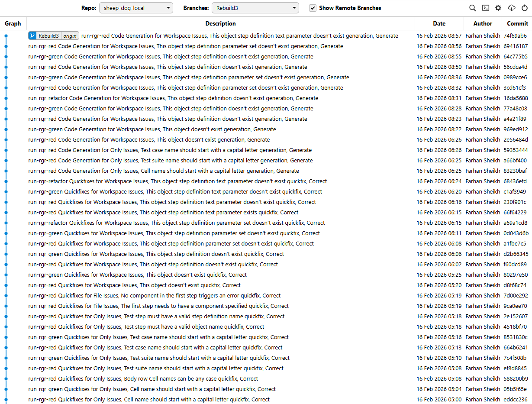Refresh the commit graph

point(524,8)
